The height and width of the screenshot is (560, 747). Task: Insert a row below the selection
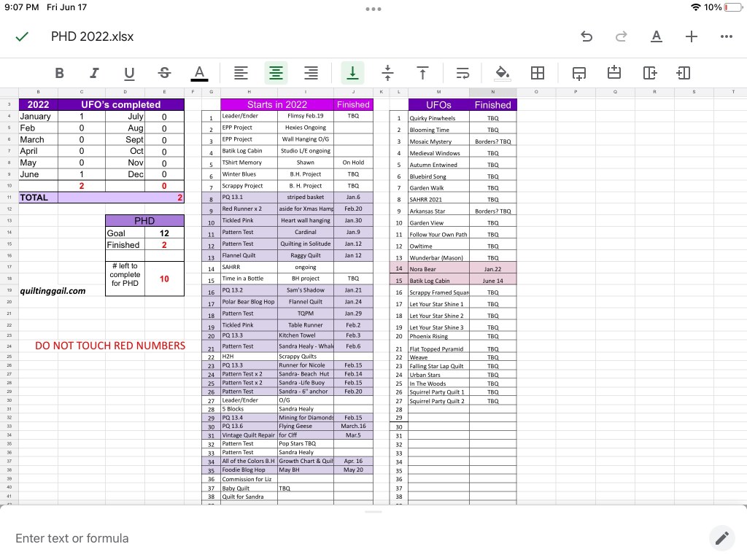click(x=614, y=73)
